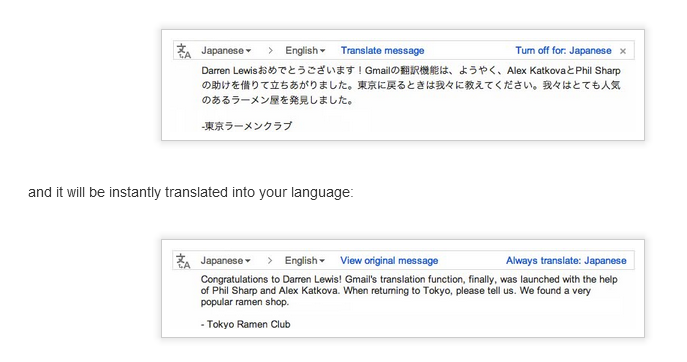Viewport: 687px width, 362px height.
Task: Click the arrow between languages in the lower bar
Action: pos(269,261)
